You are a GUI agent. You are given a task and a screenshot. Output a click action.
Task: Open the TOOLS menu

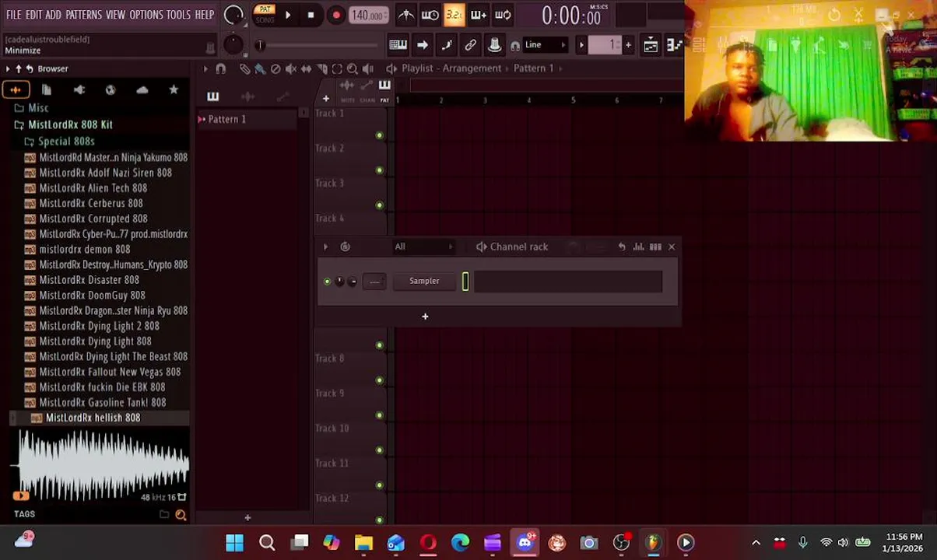tap(178, 15)
